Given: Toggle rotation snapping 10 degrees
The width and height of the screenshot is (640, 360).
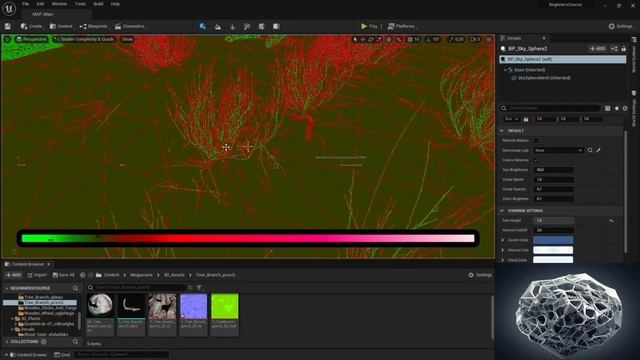Looking at the screenshot, I should point(433,39).
